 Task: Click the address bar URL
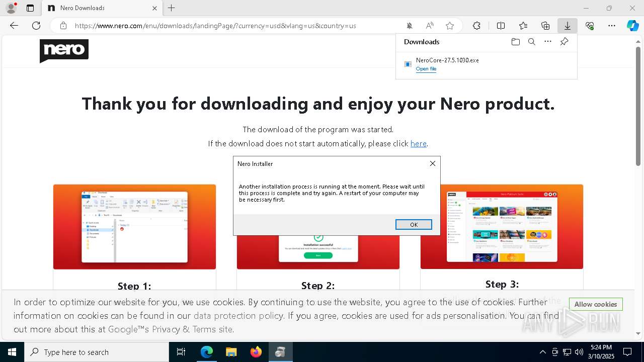pyautogui.click(x=215, y=26)
